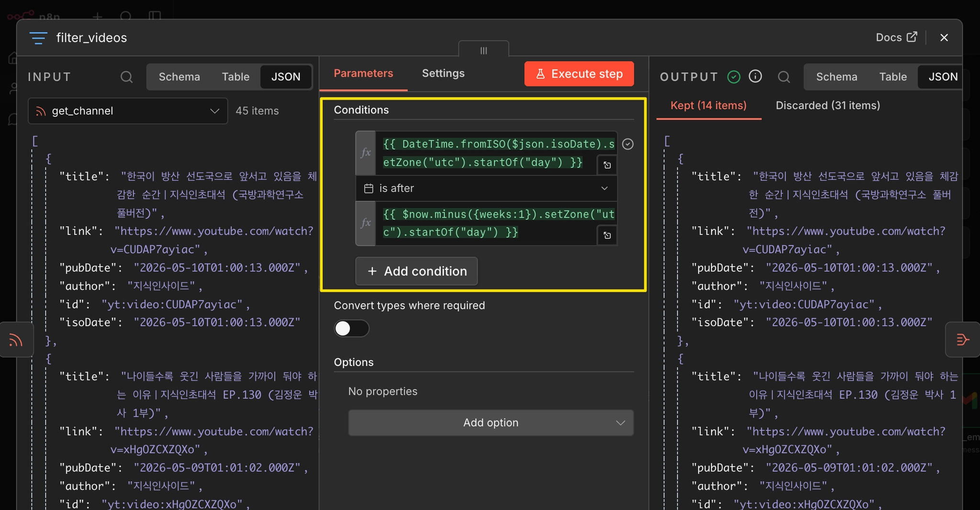Switch OUTPUT view to Schema
This screenshot has width=980, height=510.
tap(836, 77)
